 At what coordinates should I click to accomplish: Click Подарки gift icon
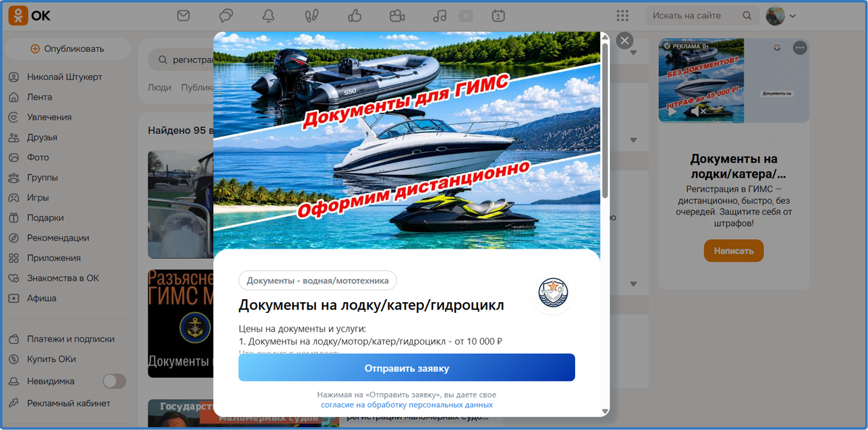coord(13,218)
